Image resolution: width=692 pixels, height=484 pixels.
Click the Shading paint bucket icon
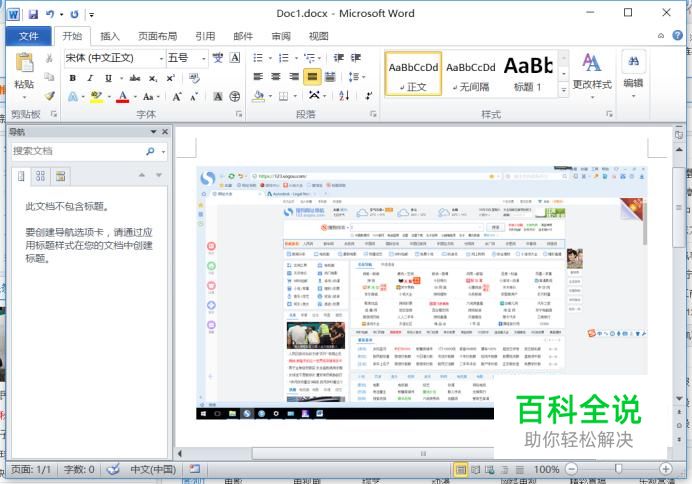pos(259,96)
